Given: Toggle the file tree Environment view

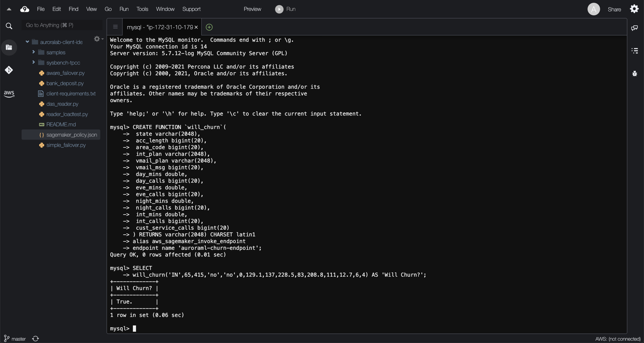Looking at the screenshot, I should point(9,47).
